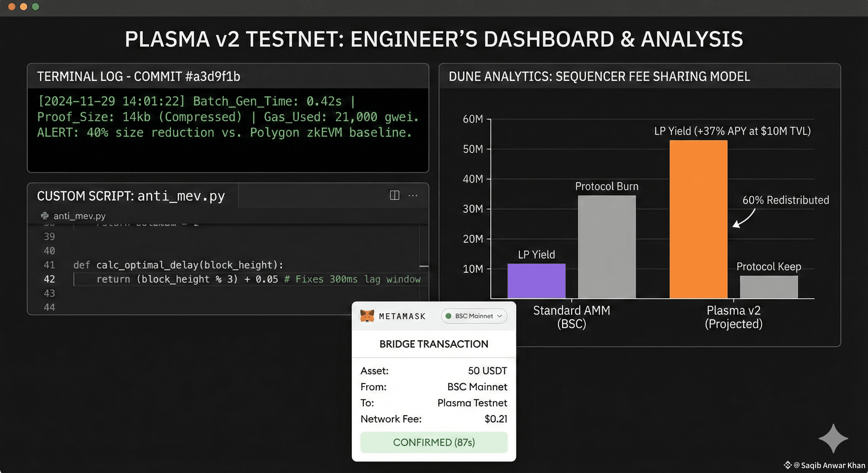Click the editor minimap scrollbar marker
This screenshot has height=473, width=868.
(424, 266)
